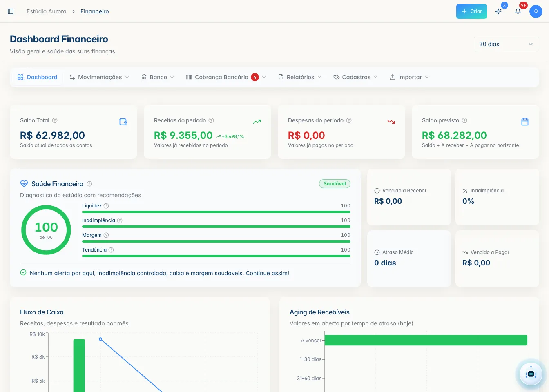This screenshot has height=392, width=549.
Task: Toggle the sidebar panel icon
Action: point(11,11)
